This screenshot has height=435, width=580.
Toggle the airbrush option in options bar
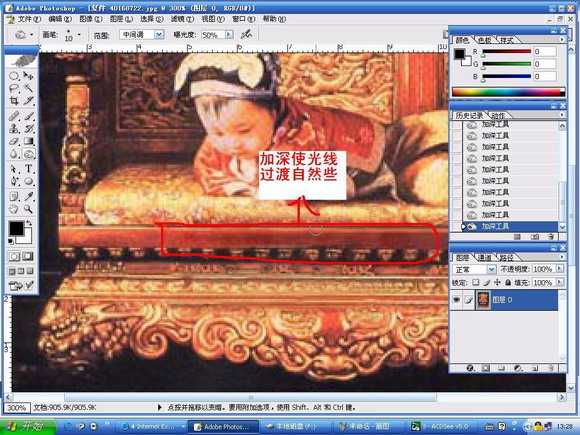[x=246, y=35]
